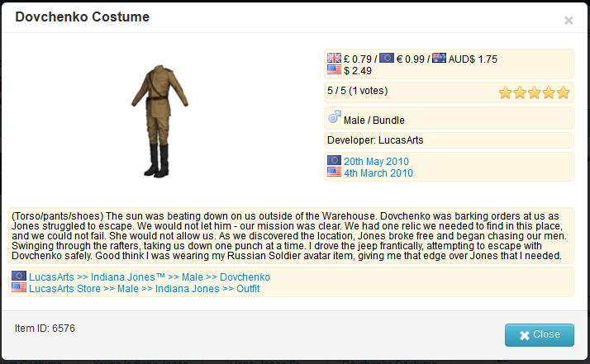Click the EU flag before the Dovchenko breadcrumb
This screenshot has height=364, width=590.
[x=19, y=277]
